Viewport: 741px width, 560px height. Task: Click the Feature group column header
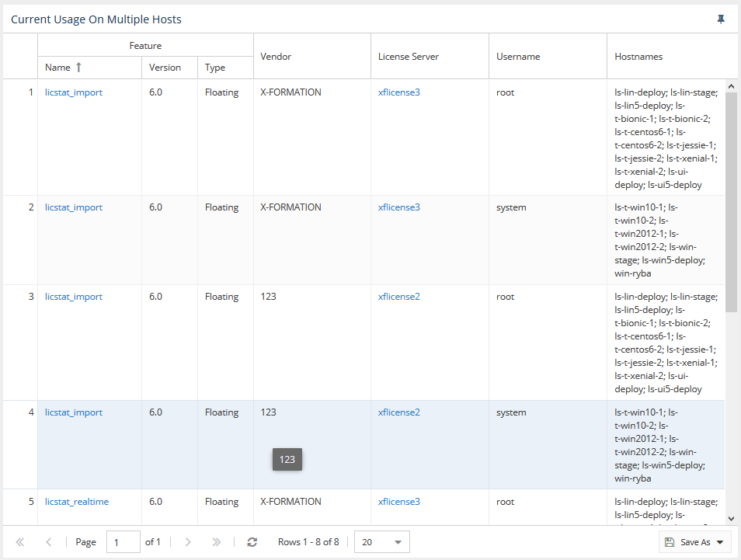pos(145,45)
